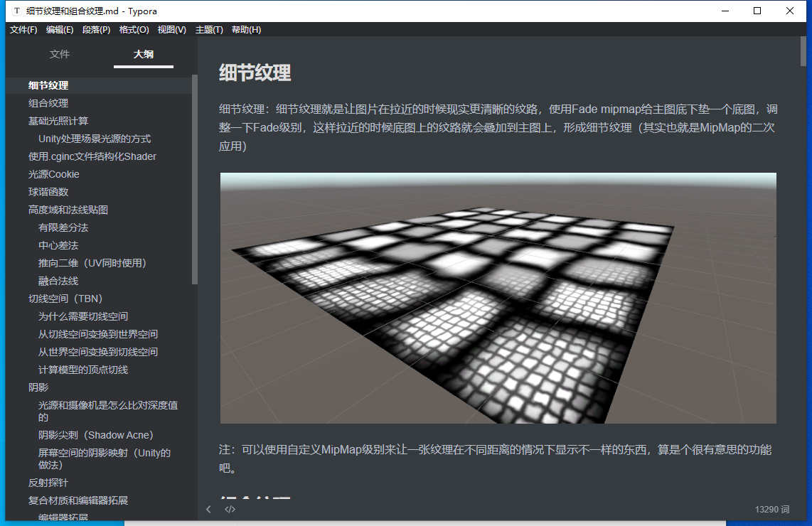The image size is (812, 526).
Task: Open the 段落(P) menu
Action: point(97,29)
